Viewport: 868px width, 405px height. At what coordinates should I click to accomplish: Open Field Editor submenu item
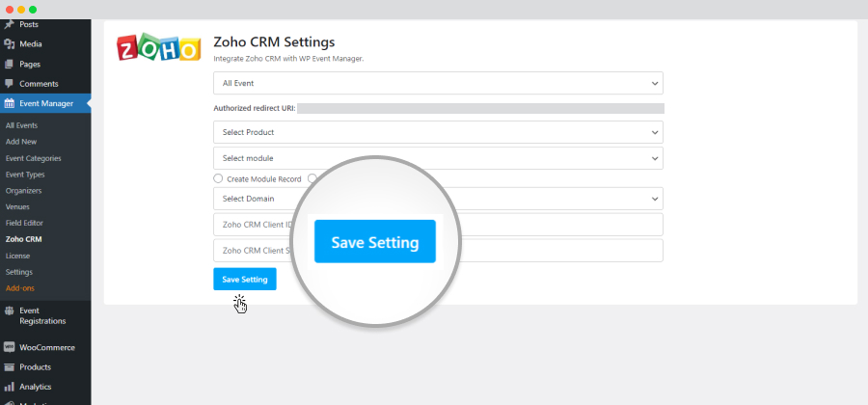coord(24,223)
